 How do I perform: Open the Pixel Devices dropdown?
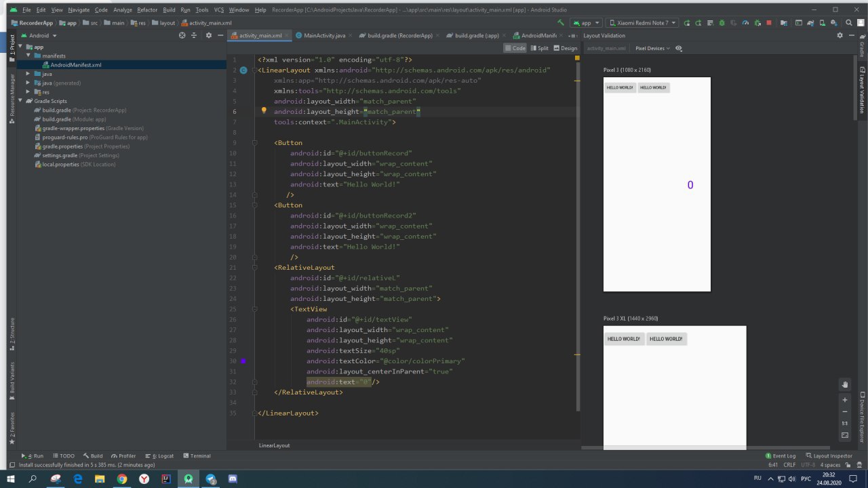pos(652,48)
